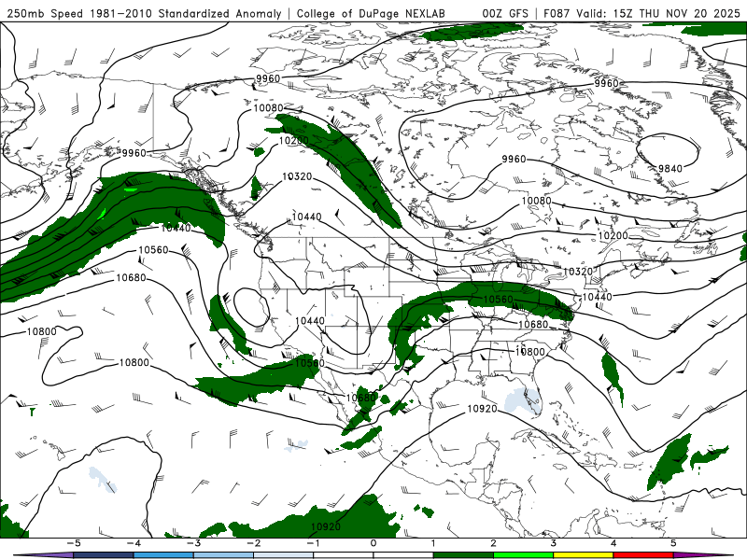Viewport: 747px width, 560px height.
Task: Click the 10560 label over Baja California
Action: [310, 363]
